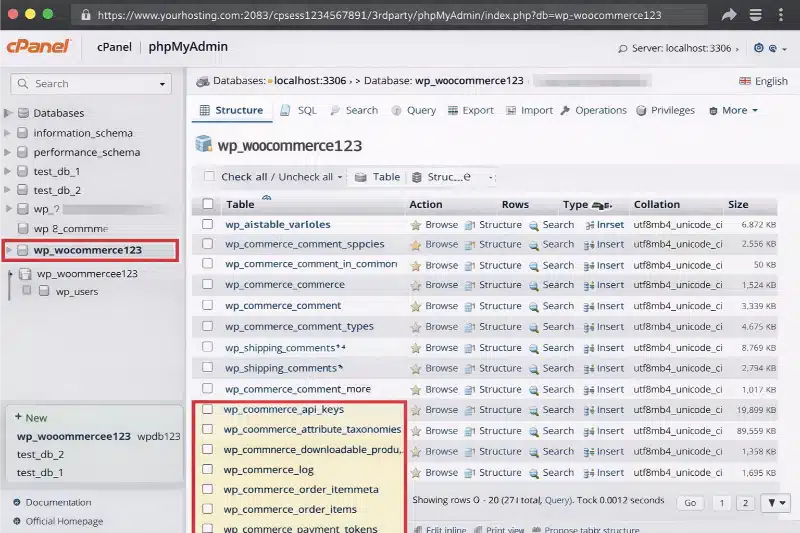Click the Print view icon
The height and width of the screenshot is (533, 800).
click(x=478, y=529)
